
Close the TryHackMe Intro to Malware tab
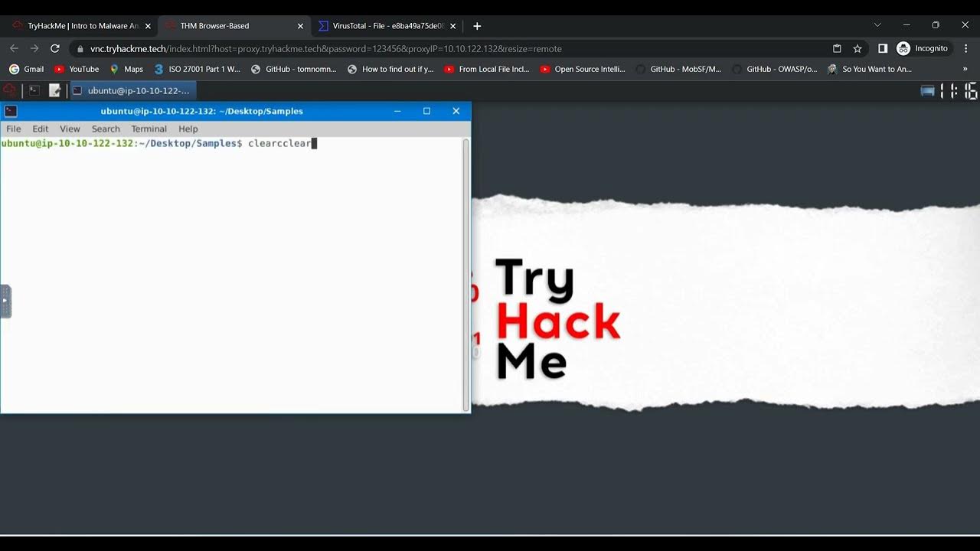pyautogui.click(x=148, y=26)
